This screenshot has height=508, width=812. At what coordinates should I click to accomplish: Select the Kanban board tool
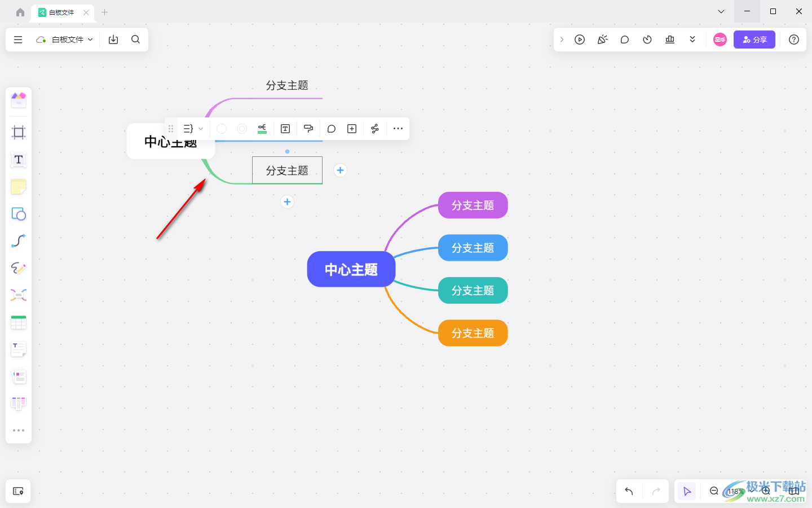tap(19, 404)
